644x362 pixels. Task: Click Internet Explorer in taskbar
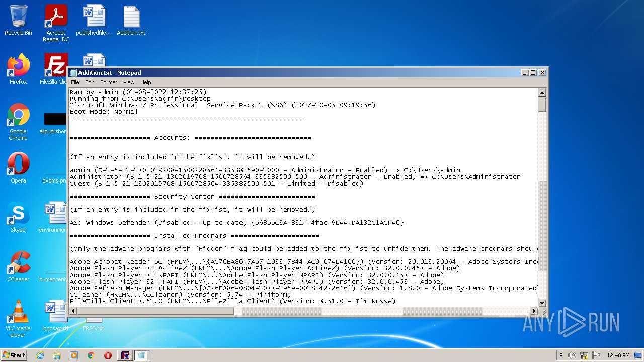[40, 355]
